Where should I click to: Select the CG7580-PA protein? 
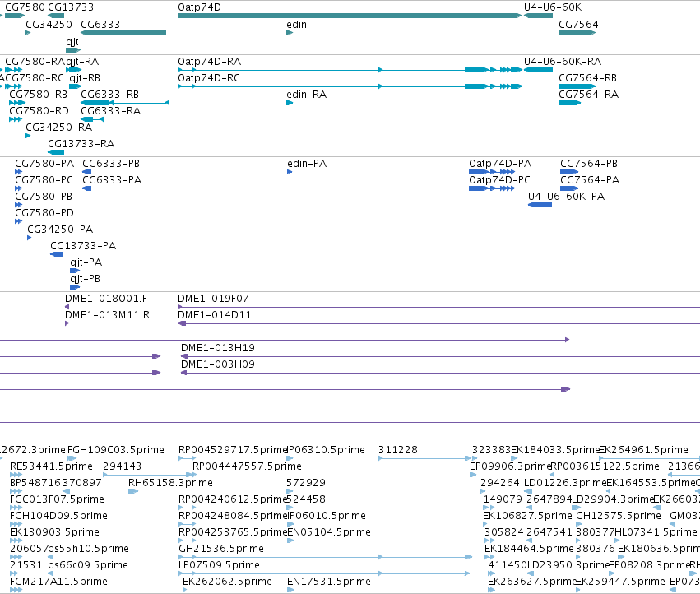point(18,172)
